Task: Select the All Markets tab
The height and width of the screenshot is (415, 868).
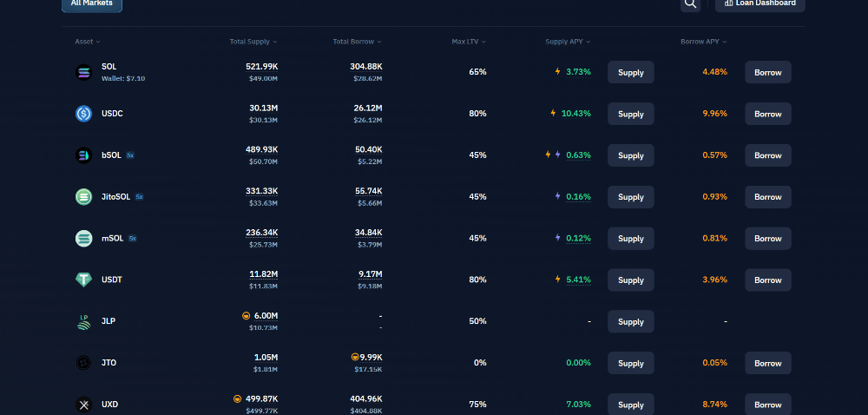Action: tap(92, 3)
